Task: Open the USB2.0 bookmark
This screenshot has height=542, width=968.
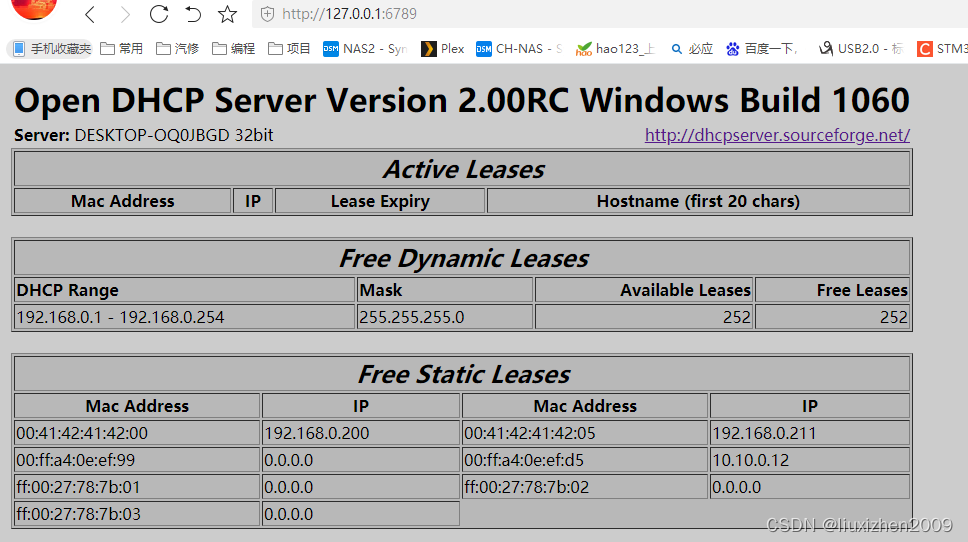Action: click(x=861, y=49)
